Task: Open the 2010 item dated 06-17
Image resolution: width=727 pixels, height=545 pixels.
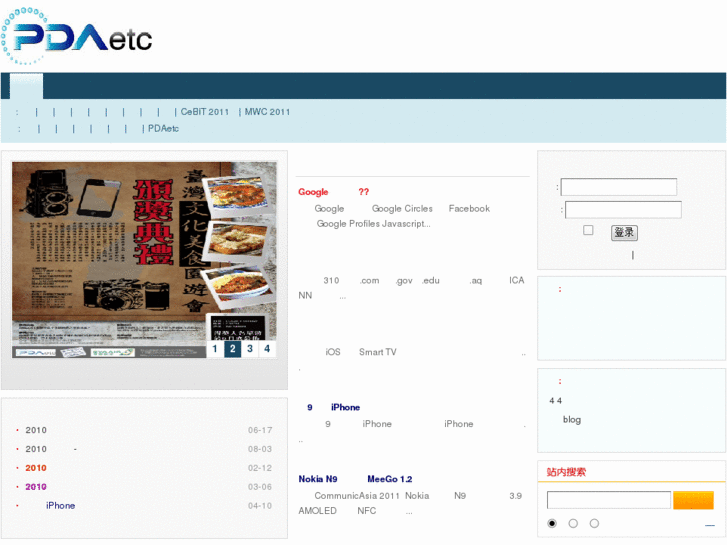Action: pyautogui.click(x=36, y=430)
